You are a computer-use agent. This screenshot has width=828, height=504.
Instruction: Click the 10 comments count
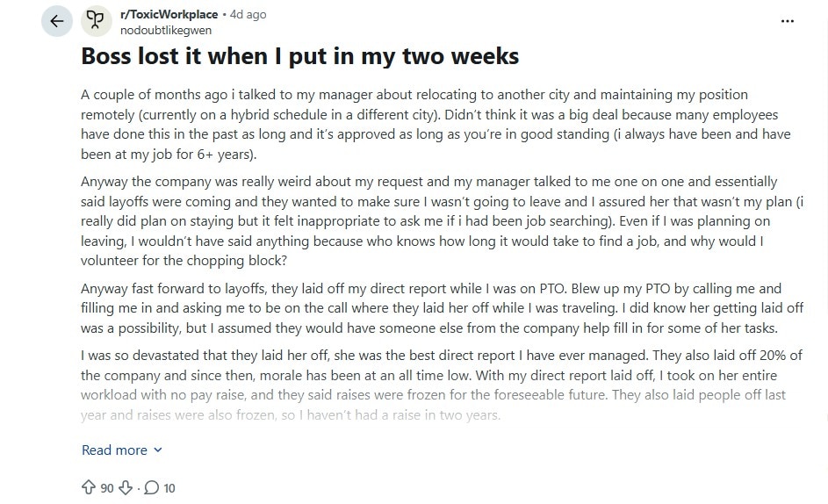pyautogui.click(x=169, y=487)
